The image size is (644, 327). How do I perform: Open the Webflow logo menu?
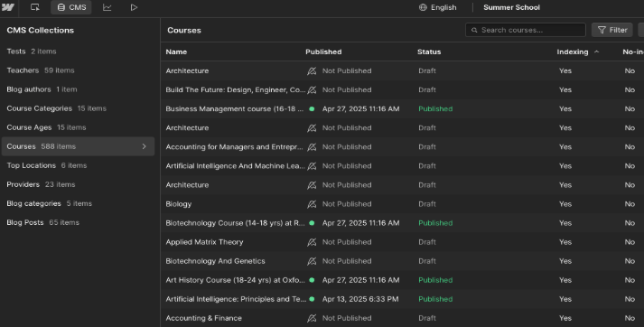pyautogui.click(x=7, y=7)
